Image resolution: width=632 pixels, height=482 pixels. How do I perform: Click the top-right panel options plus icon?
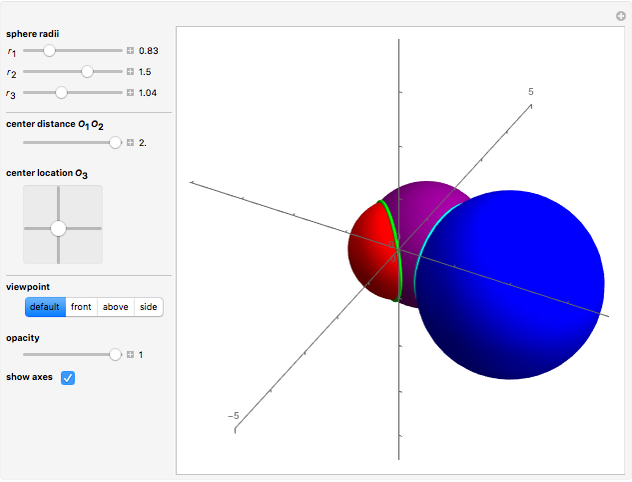click(620, 16)
